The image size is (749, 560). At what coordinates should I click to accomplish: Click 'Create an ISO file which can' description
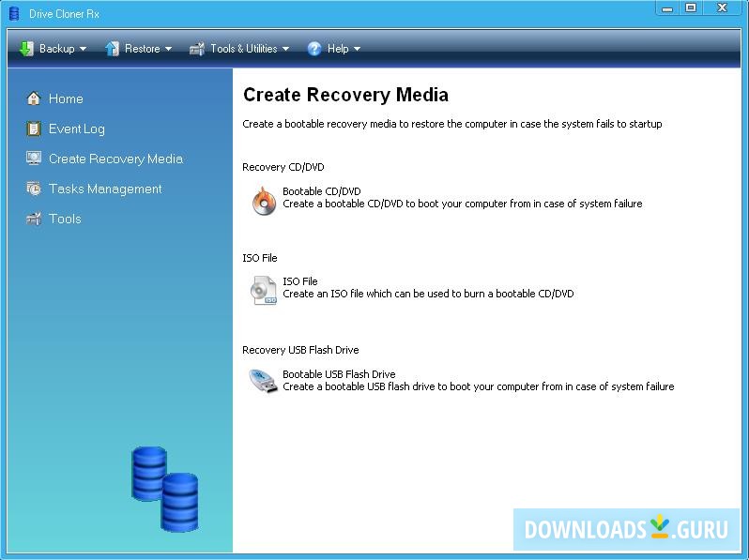[428, 294]
